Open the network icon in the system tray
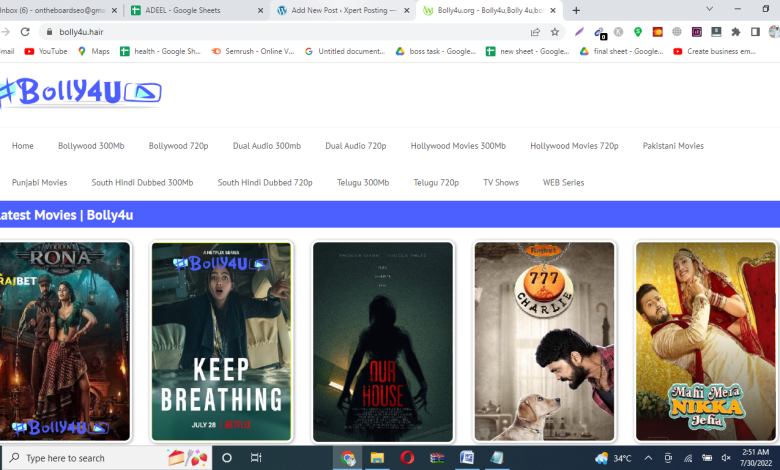The image size is (780, 470). [x=688, y=458]
